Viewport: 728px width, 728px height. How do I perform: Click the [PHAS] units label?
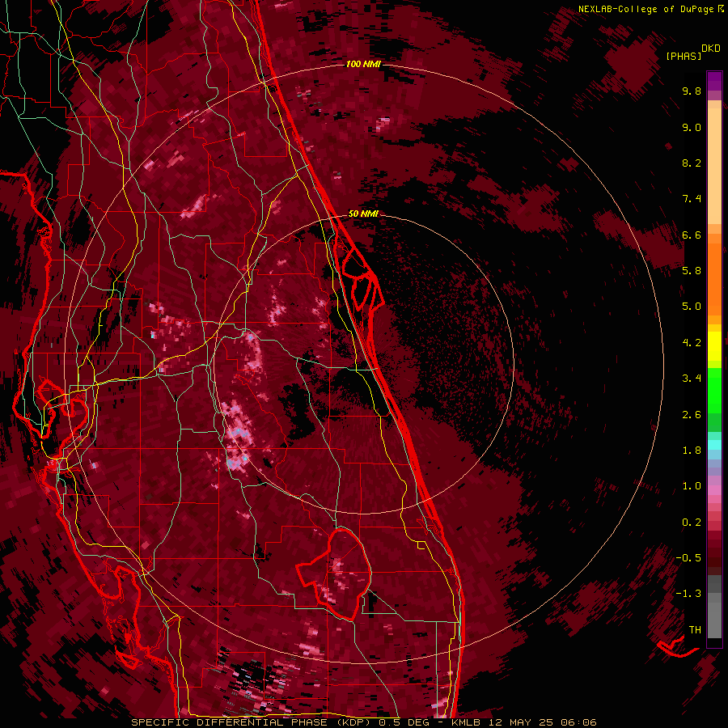(684, 56)
